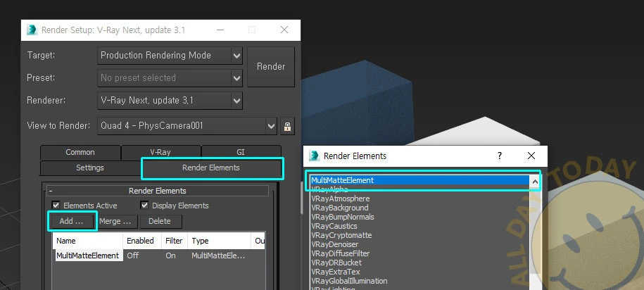Viewport: 644px width, 290px height.
Task: Click the Delete button
Action: tap(160, 221)
